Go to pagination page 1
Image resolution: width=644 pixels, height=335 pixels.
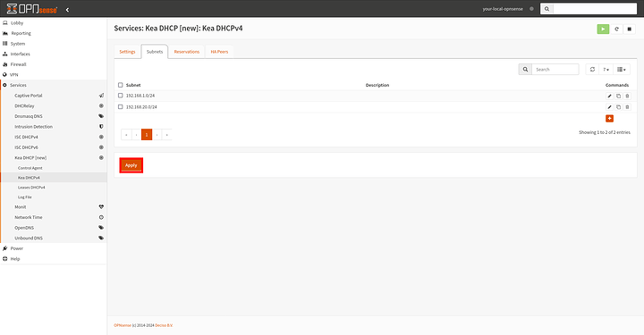[x=147, y=135]
